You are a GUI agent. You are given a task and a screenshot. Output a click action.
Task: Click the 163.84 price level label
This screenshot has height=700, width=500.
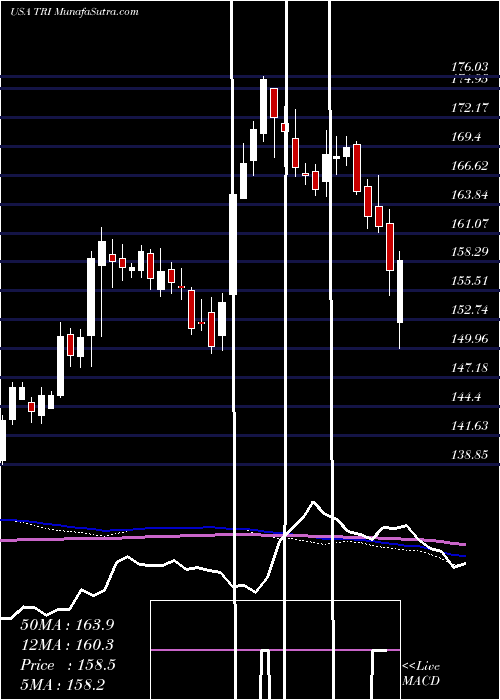pos(469,195)
